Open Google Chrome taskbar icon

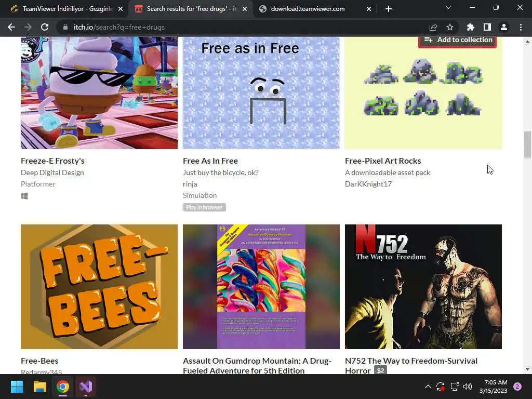tap(63, 387)
